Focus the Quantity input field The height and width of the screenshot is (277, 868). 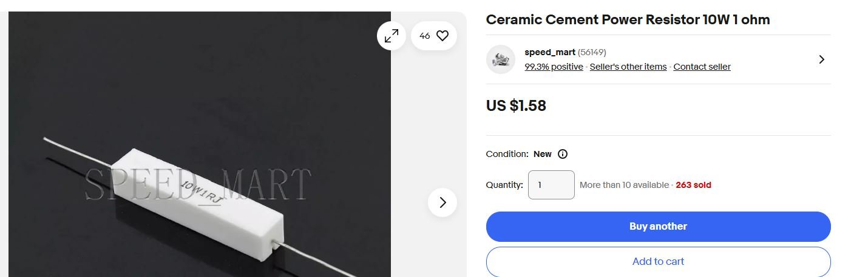551,185
